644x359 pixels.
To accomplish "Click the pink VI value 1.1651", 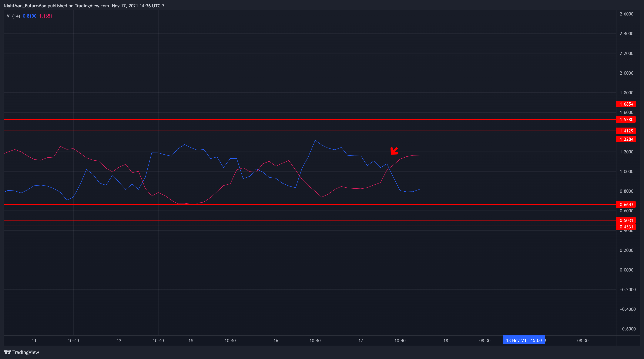I will coord(46,16).
